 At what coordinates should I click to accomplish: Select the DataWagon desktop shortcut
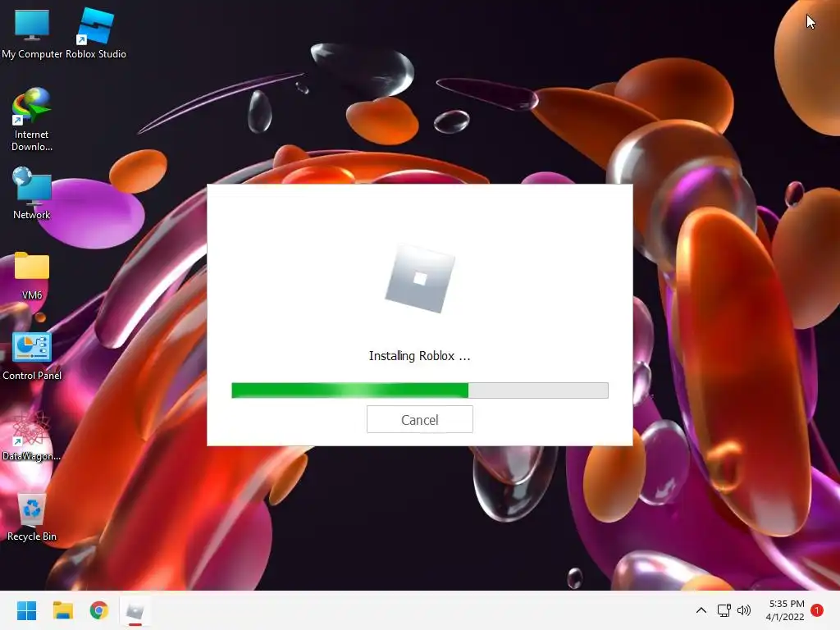point(32,436)
